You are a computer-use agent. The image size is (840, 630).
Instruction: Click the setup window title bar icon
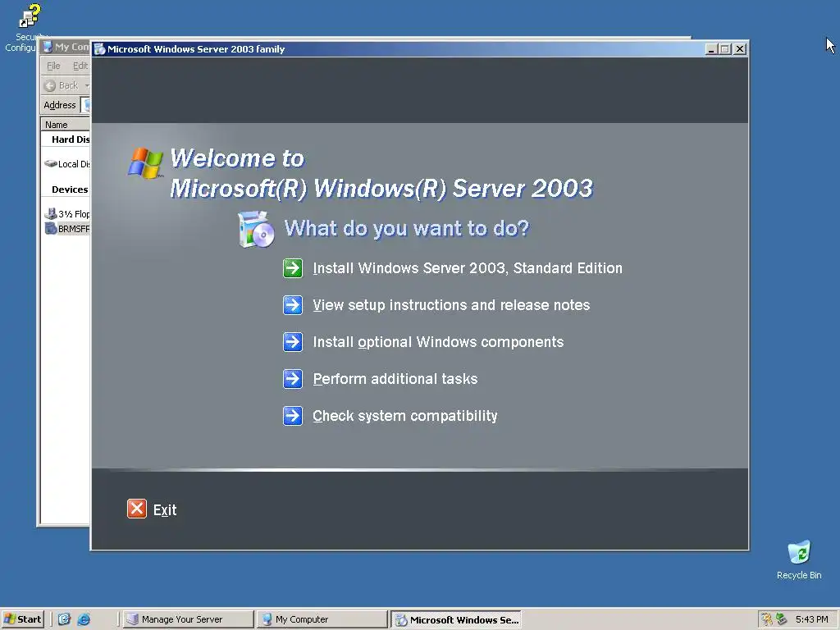point(99,49)
